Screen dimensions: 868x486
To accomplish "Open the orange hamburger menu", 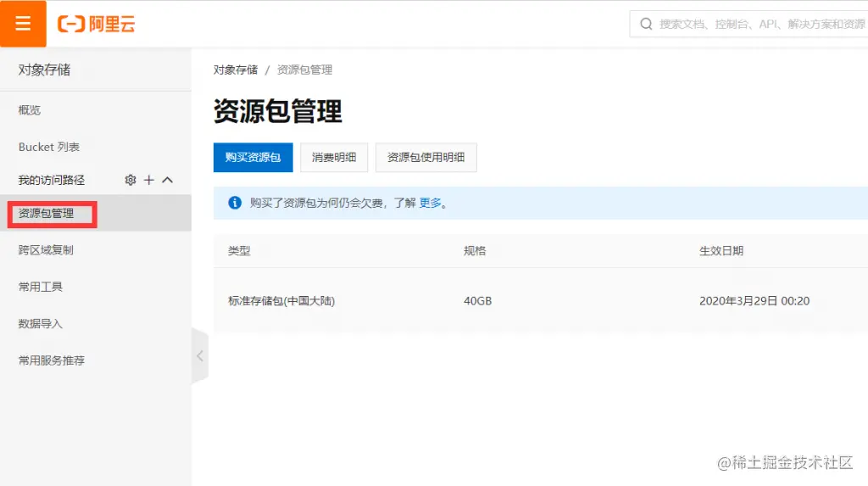I will pyautogui.click(x=23, y=23).
